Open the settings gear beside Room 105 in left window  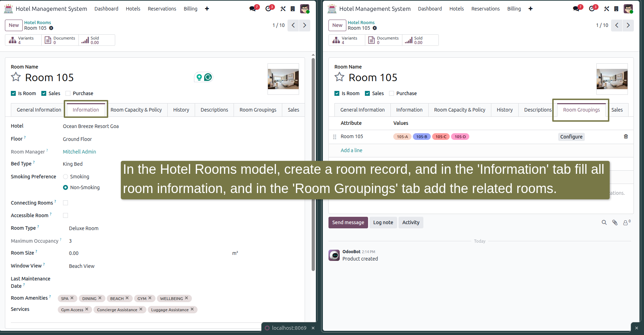click(51, 28)
